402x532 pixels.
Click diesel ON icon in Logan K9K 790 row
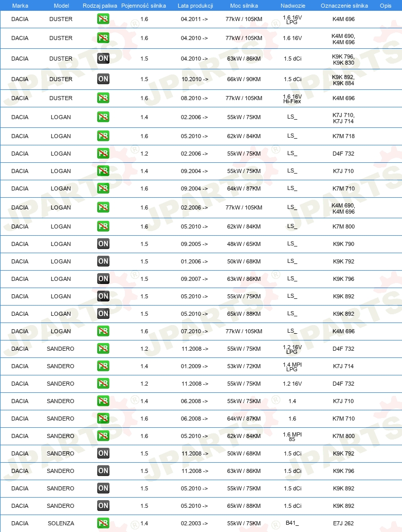point(103,243)
